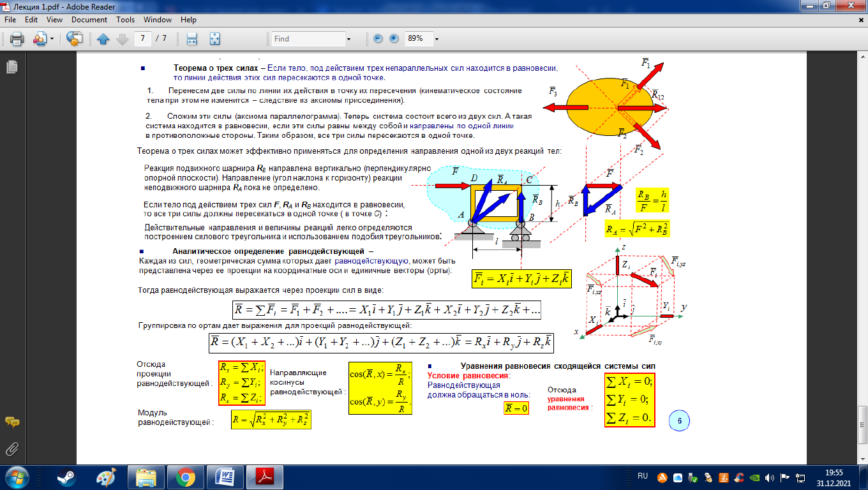Zoom in with the plus button
This screenshot has width=868, height=490.
pyautogui.click(x=394, y=38)
